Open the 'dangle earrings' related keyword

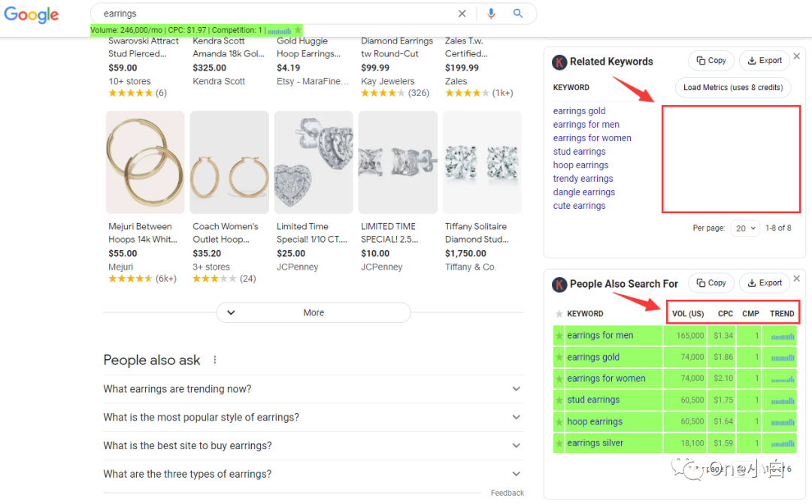(x=584, y=192)
